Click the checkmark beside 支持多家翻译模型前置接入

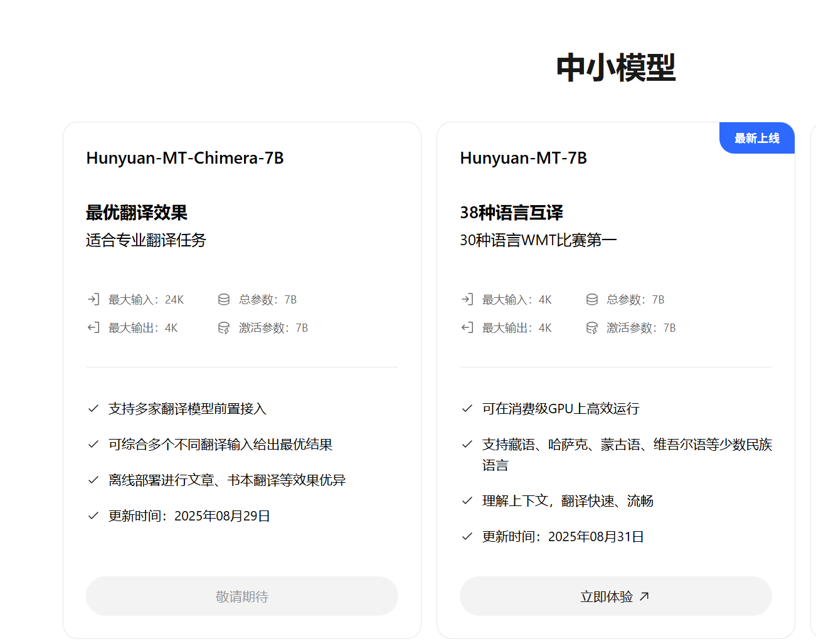(x=93, y=408)
